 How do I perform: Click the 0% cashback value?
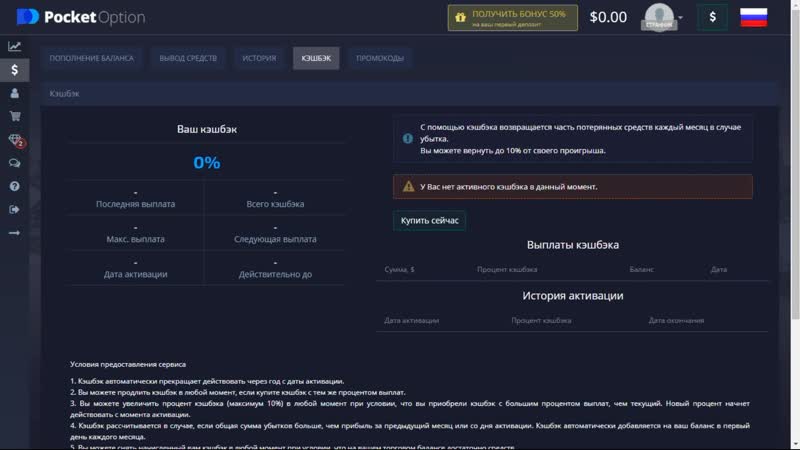click(207, 162)
